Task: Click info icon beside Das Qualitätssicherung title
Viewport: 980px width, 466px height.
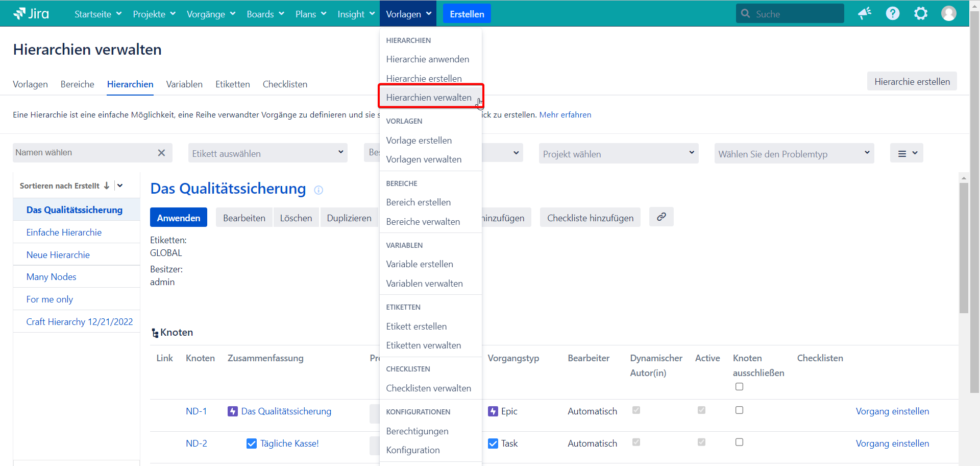Action: (x=318, y=190)
